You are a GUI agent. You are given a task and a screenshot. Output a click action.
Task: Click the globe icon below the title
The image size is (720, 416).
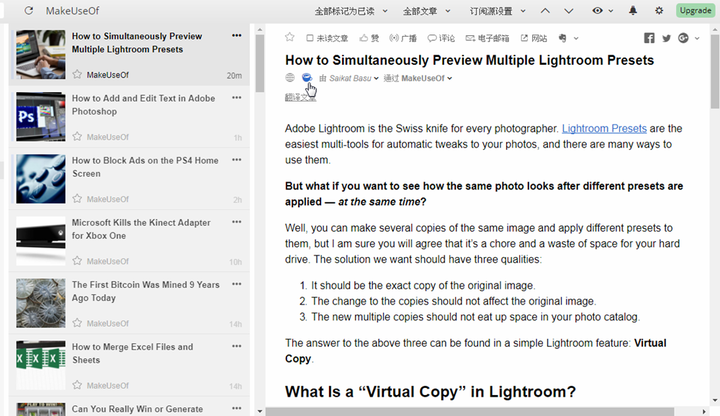pyautogui.click(x=290, y=78)
